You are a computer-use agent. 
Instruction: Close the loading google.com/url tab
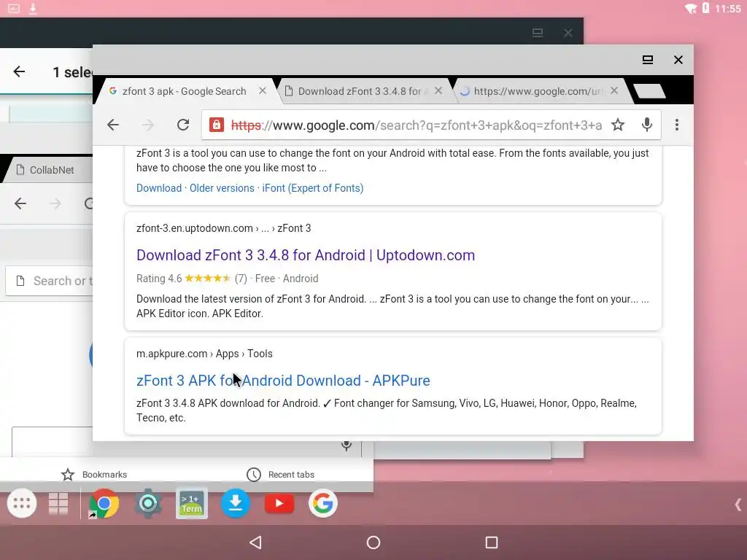pyautogui.click(x=614, y=90)
